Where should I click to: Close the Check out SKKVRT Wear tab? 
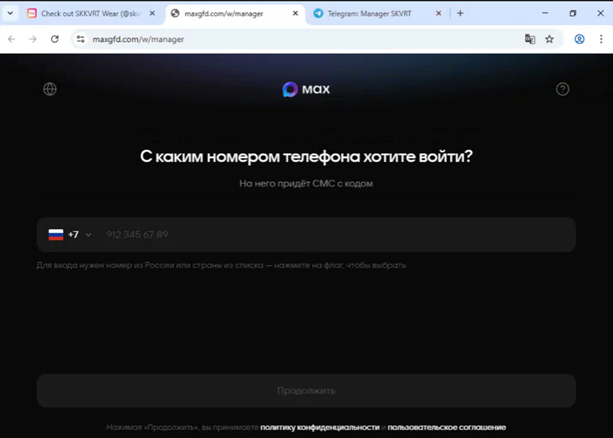[x=152, y=13]
